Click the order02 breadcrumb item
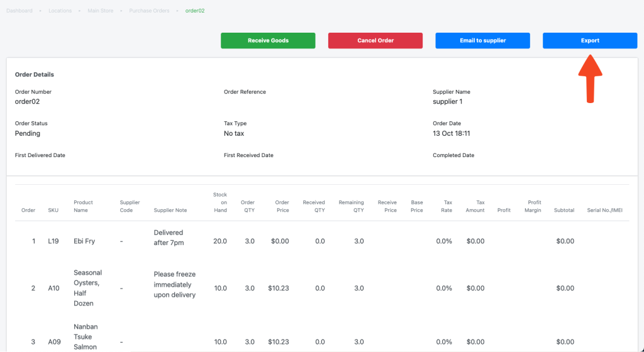Viewport: 644px width, 352px height. tap(194, 11)
